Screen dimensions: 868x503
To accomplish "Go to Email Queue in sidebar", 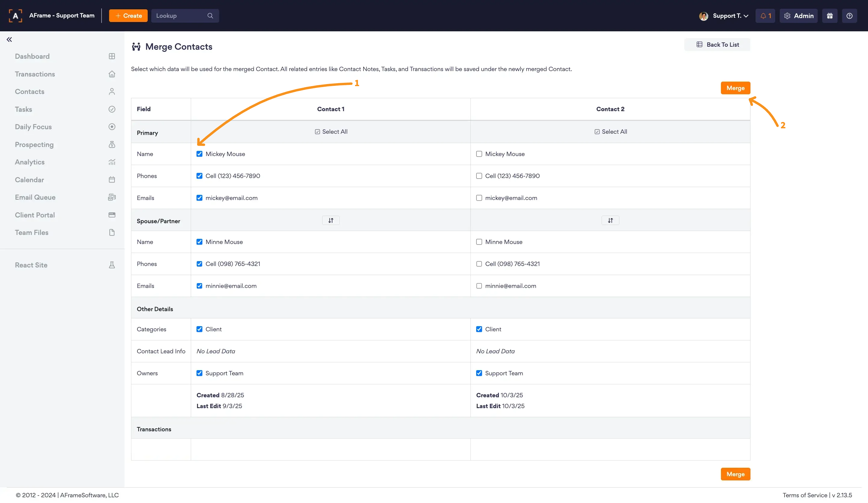I will (35, 197).
